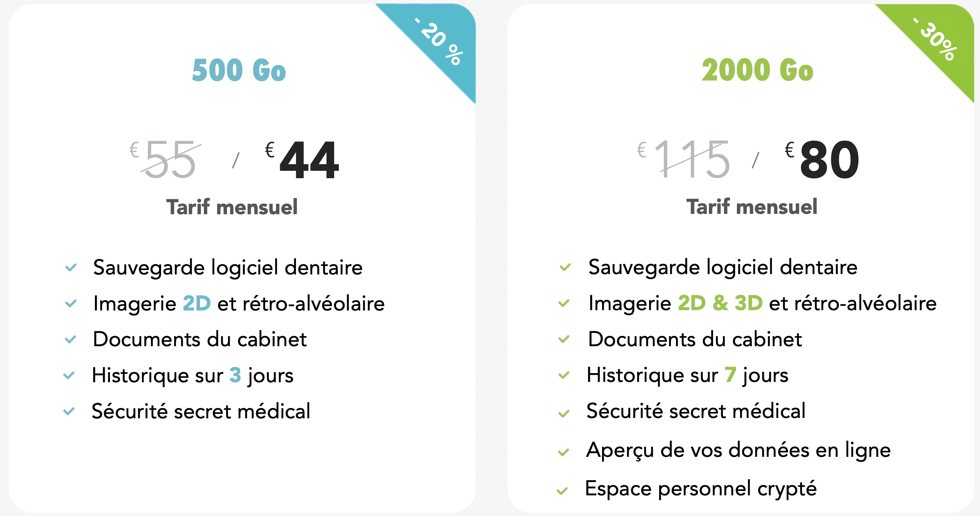The height and width of the screenshot is (516, 980).
Task: Click green checkmark next to Espace personnel crypté
Action: click(562, 491)
